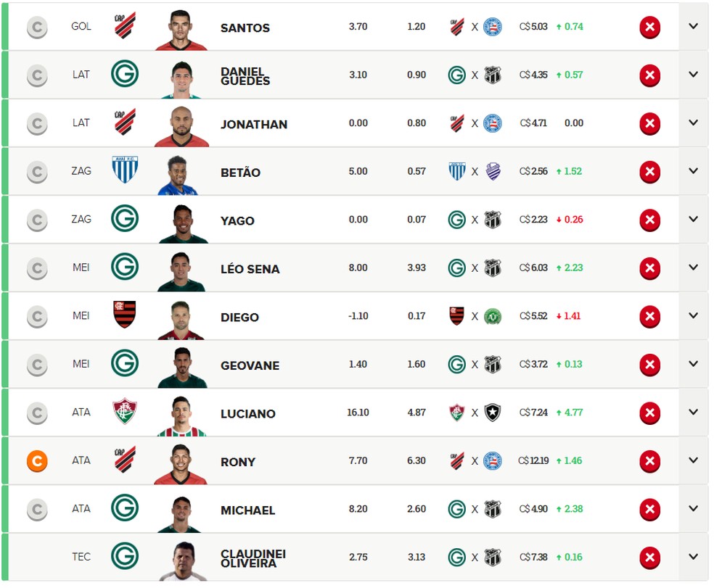Screen dimensions: 714x588
Task: Click the red X for Diego
Action: pyautogui.click(x=649, y=316)
